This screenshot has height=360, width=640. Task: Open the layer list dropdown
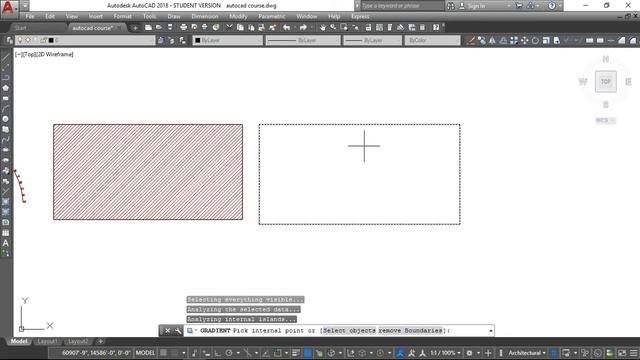85,40
